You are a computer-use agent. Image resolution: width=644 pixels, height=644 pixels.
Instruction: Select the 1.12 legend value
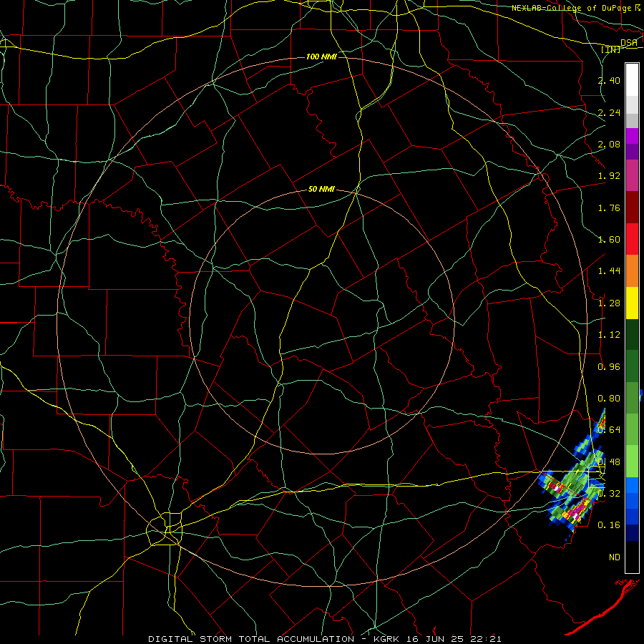(x=609, y=335)
